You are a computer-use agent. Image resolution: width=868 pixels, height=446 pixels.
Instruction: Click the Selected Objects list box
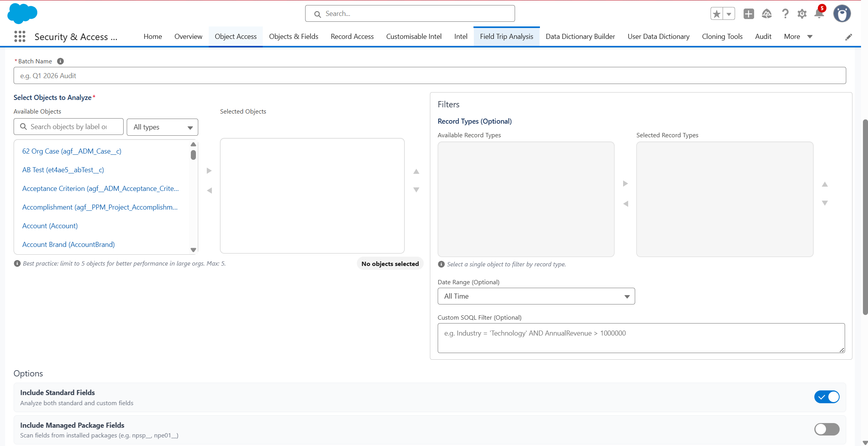pyautogui.click(x=312, y=196)
